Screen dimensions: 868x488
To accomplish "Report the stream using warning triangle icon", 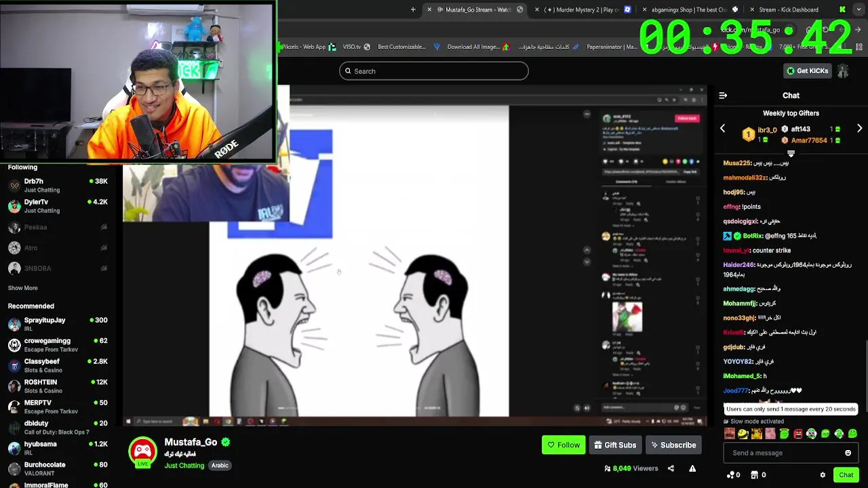I will pyautogui.click(x=692, y=468).
